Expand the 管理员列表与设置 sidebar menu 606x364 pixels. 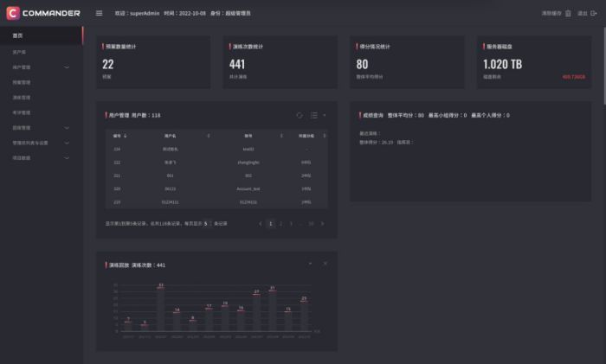68,143
